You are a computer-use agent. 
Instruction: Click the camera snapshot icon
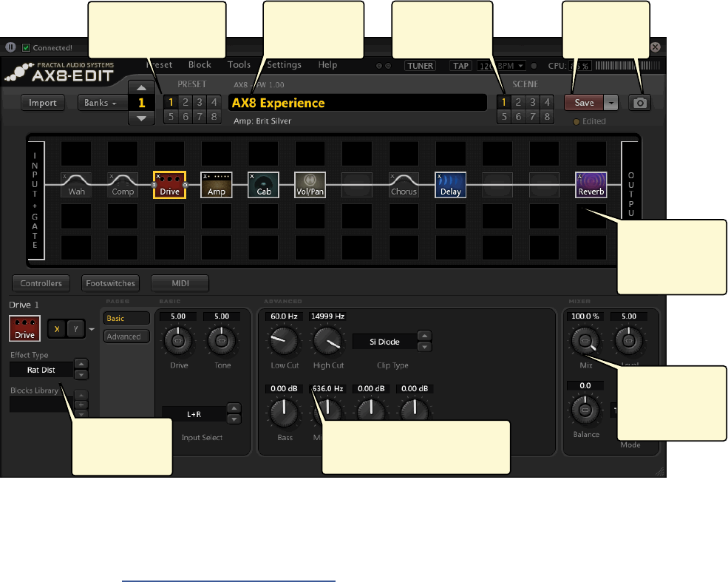click(x=640, y=103)
